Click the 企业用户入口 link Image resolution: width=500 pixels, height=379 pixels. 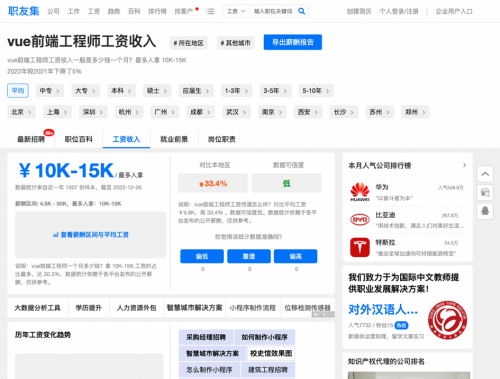(x=454, y=11)
